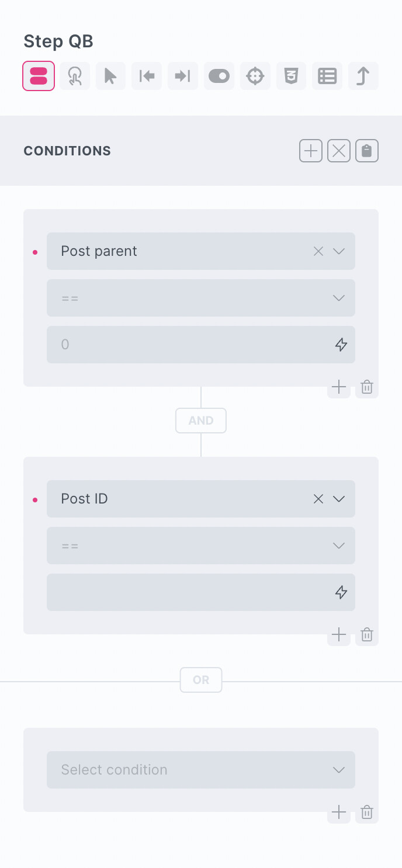
Task: Click the table list attributes icon
Action: tap(327, 76)
